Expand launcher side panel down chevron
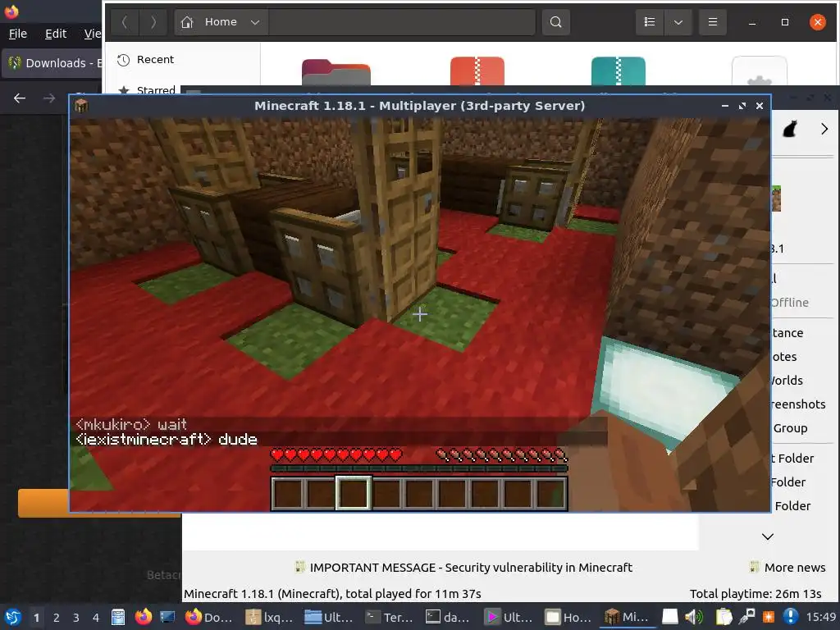The width and height of the screenshot is (840, 630). 768,536
